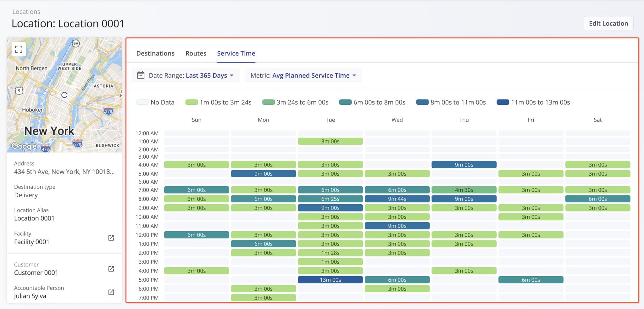Screen dimensions: 644x309
Task: Switch to the Destinations tab
Action: pyautogui.click(x=155, y=53)
